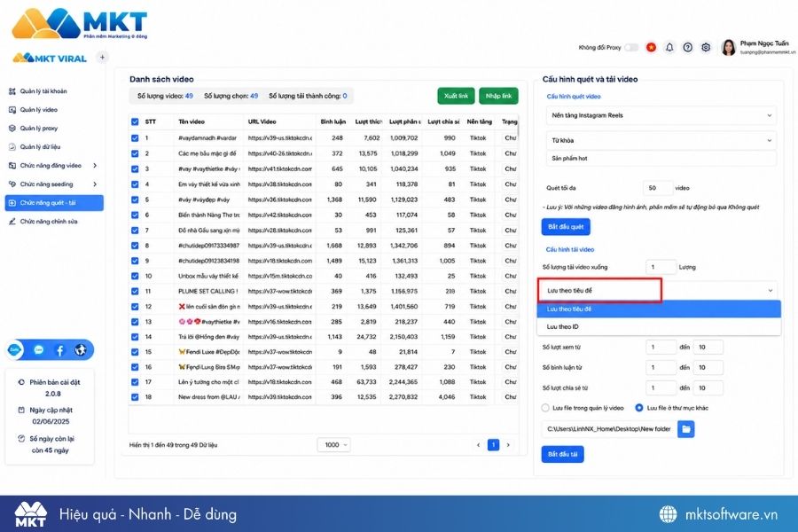Click the Vietnam flag language icon
The height and width of the screenshot is (532, 798).
651,47
